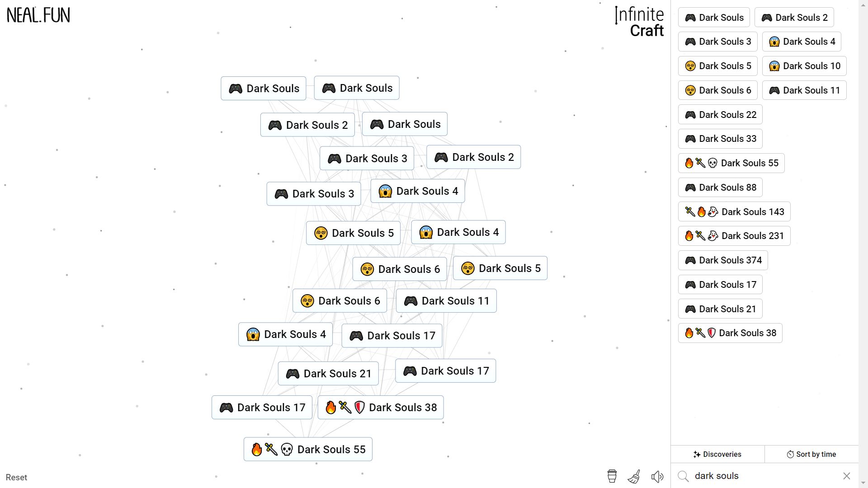Select the Dark Souls 231 discovery item
The height and width of the screenshot is (488, 868).
point(735,236)
